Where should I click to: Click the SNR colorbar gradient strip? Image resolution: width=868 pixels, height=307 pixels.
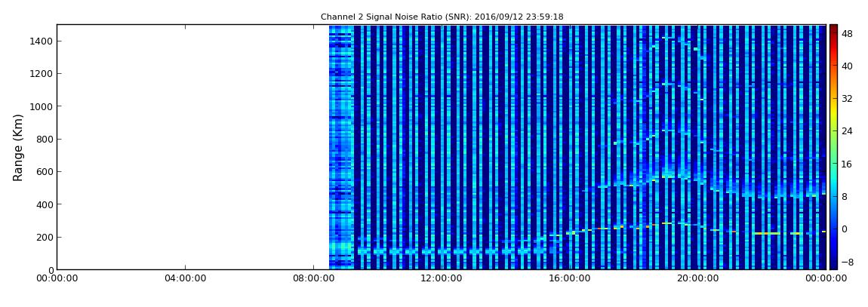coord(833,147)
